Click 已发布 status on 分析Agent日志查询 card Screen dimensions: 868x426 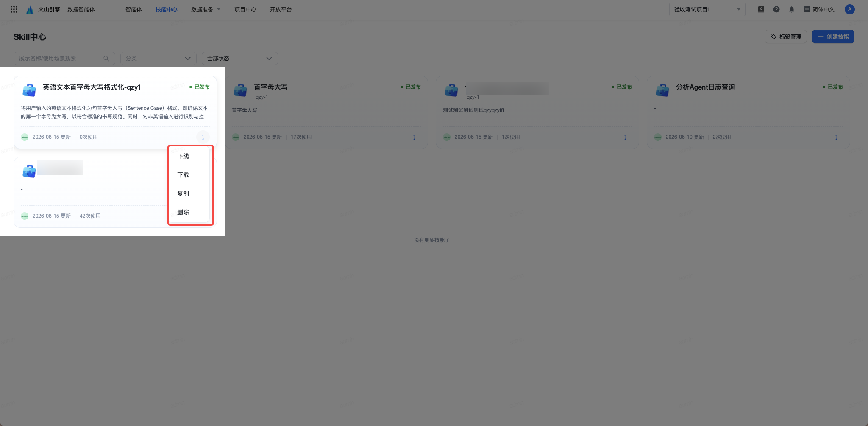833,87
